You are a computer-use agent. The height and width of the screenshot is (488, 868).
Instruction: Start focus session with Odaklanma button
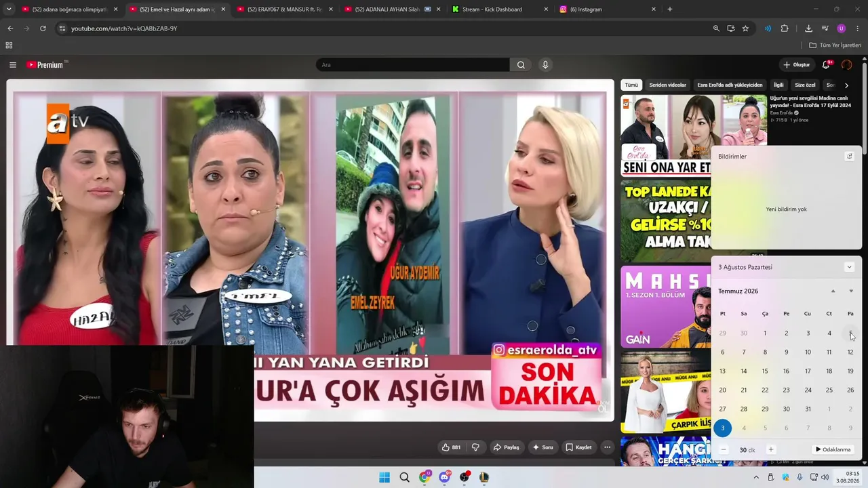pos(833,449)
